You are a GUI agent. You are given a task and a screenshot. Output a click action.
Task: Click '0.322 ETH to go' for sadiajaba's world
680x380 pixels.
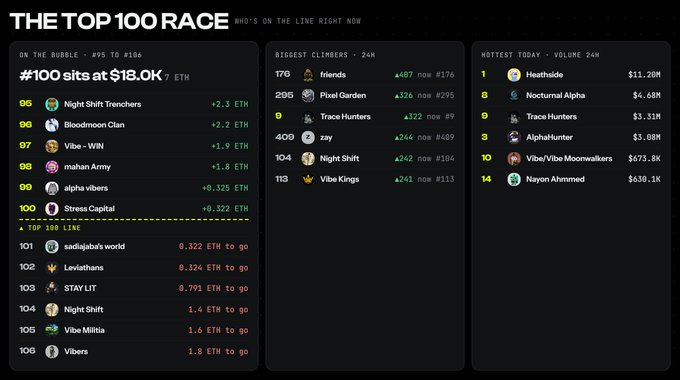[x=213, y=246]
